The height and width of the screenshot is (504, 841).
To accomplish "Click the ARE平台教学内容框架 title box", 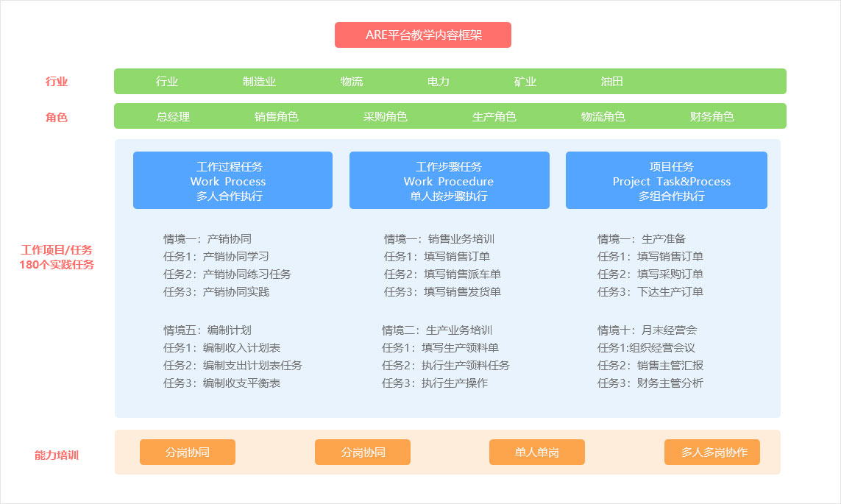I will 422,35.
